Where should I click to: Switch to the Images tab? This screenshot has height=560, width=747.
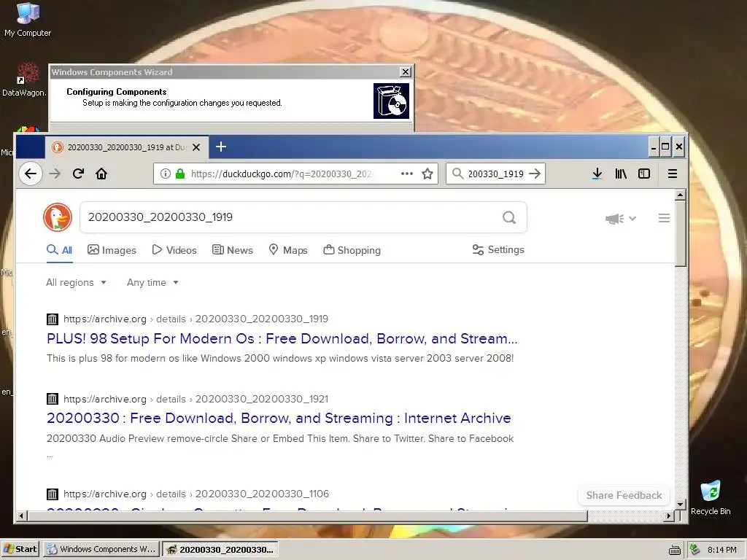[x=112, y=250]
